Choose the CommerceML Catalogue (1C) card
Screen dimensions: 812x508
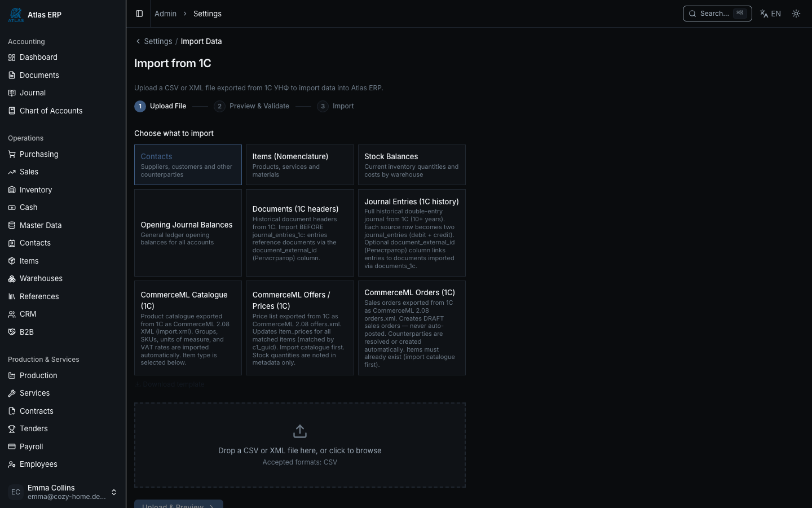click(188, 328)
